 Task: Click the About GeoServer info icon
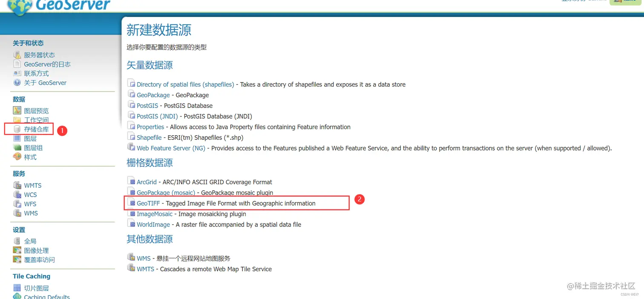(17, 83)
